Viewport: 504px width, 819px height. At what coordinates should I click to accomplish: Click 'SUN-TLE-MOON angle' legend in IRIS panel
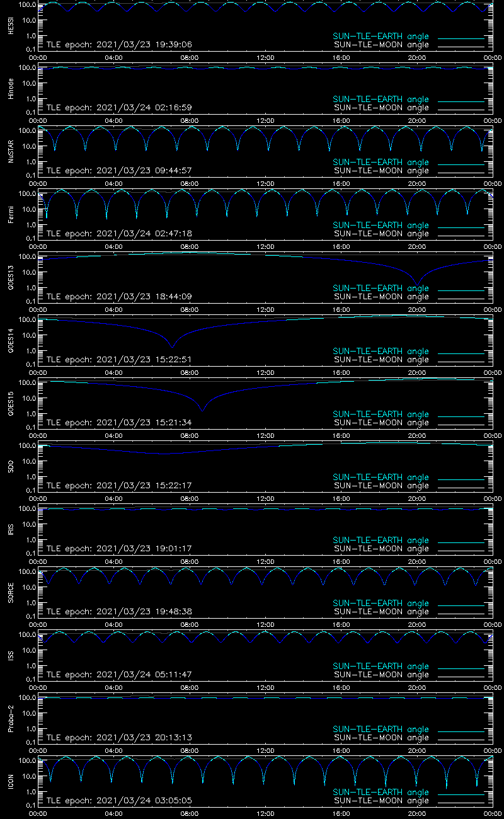click(381, 549)
